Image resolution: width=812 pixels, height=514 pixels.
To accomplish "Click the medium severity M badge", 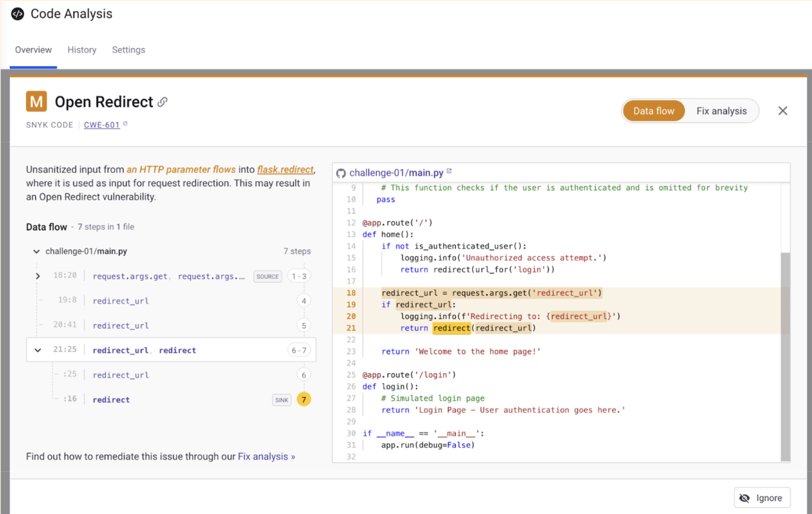I will click(36, 101).
